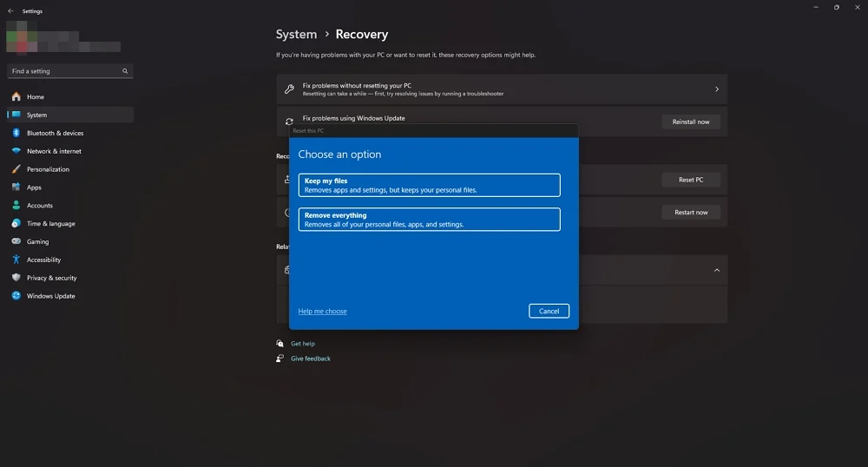Open Windows Update icon in sidebar
Screen dimensions: 868x467
16,296
